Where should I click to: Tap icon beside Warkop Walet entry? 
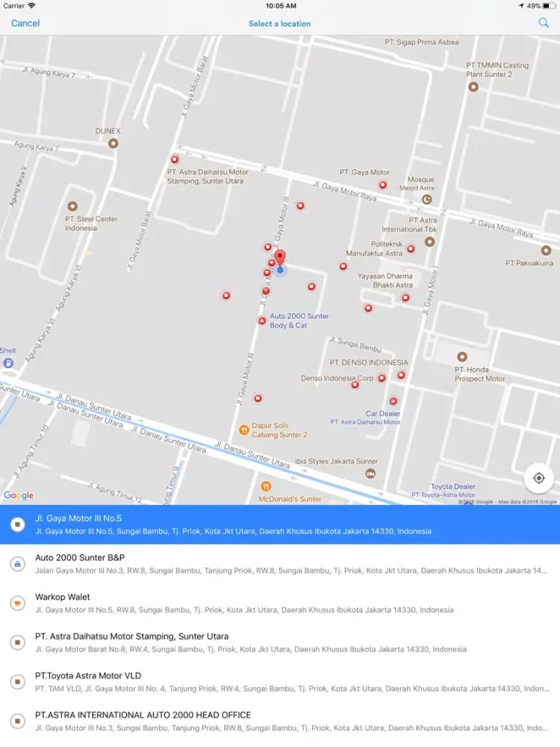click(x=18, y=603)
